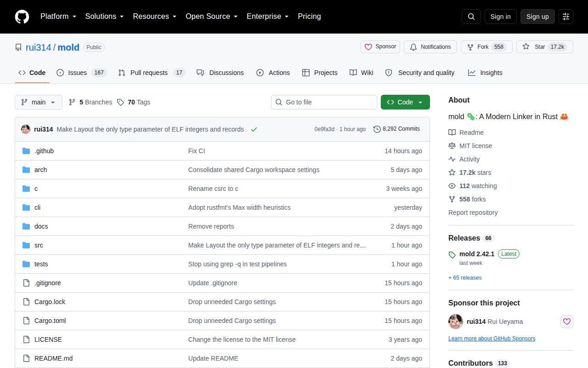588x368 pixels.
Task: Switch to the Discussions tab
Action: pyautogui.click(x=220, y=73)
